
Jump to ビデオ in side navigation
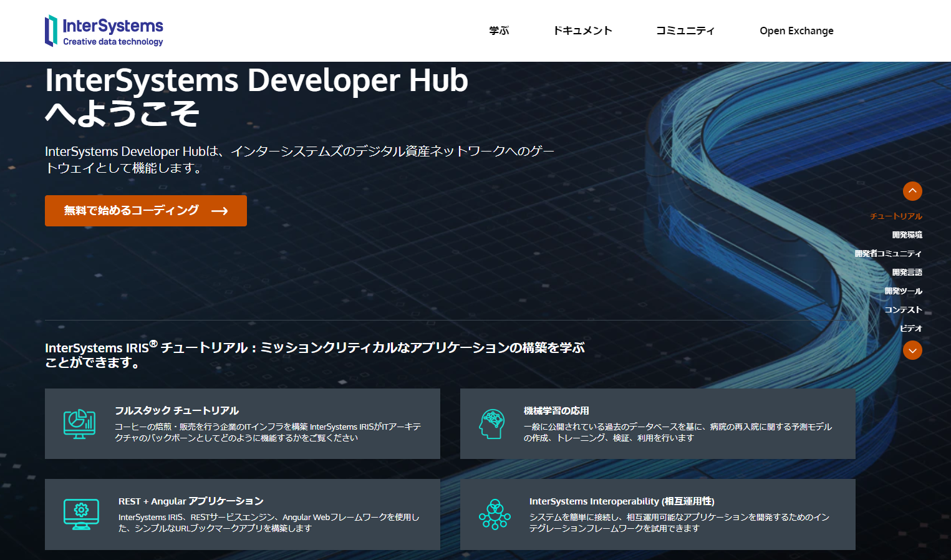(x=911, y=329)
